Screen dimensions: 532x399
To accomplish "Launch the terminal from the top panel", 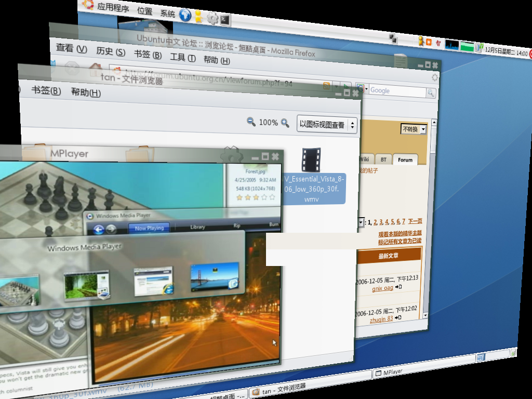I will [225, 20].
